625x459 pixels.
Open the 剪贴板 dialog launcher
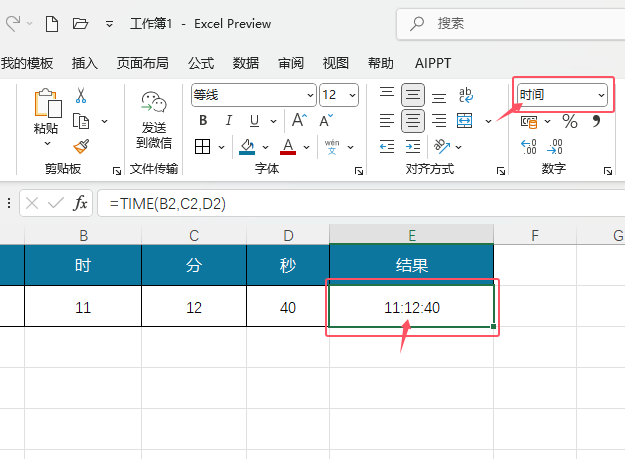(x=117, y=171)
